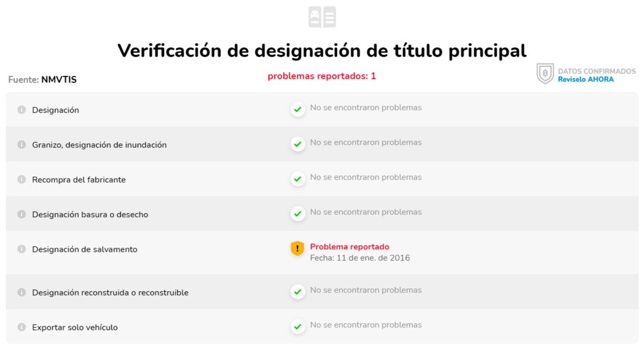Click the info icon beside Designación
The height and width of the screenshot is (355, 644).
click(x=21, y=110)
